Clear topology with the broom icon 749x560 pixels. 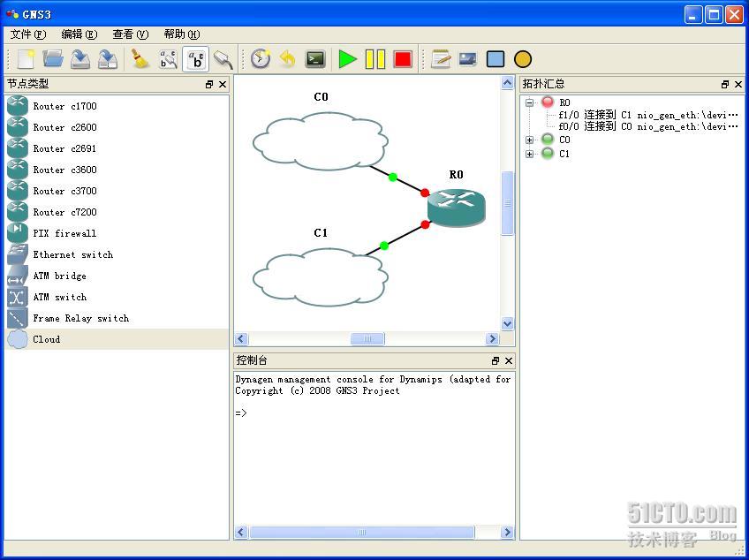[x=140, y=59]
